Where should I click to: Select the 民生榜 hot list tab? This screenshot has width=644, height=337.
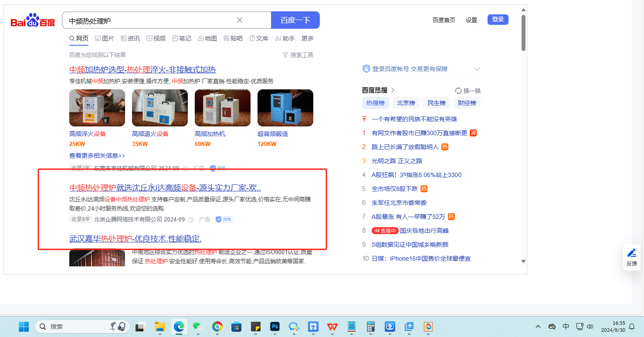(x=437, y=103)
